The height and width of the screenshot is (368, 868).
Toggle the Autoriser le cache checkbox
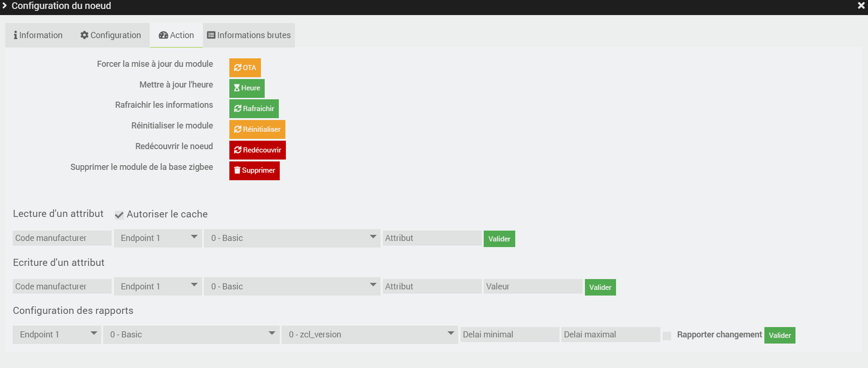coord(119,215)
